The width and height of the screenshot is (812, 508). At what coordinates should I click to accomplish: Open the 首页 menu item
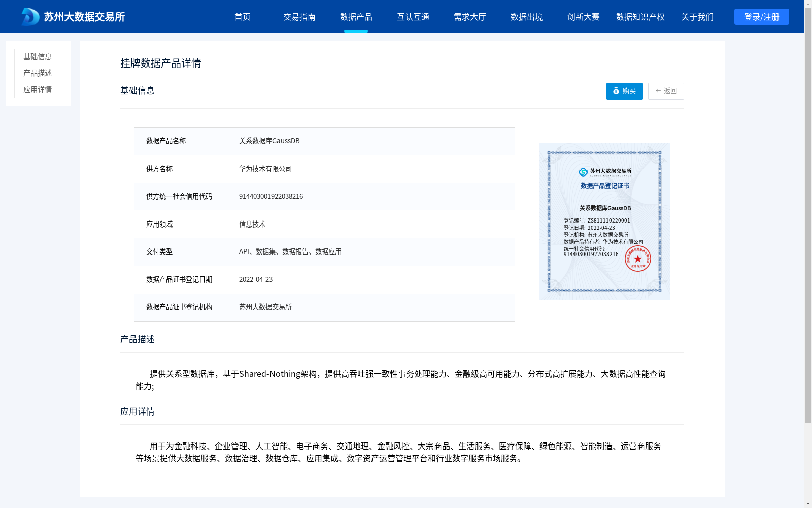coord(243,17)
